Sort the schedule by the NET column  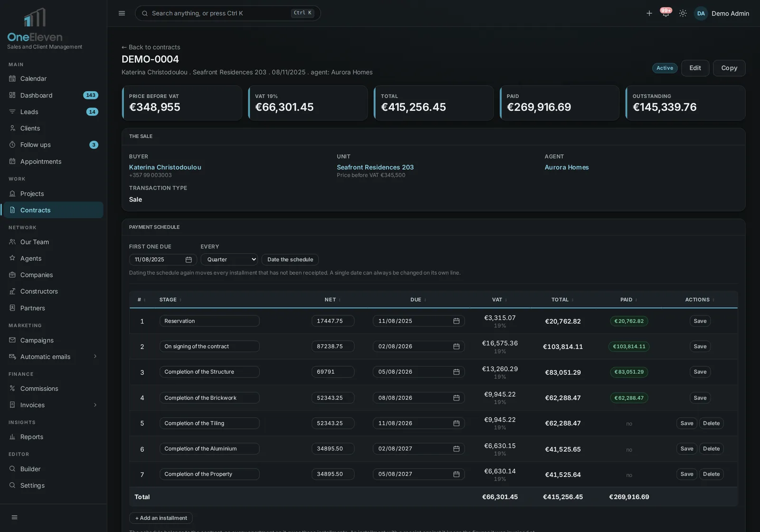point(332,300)
